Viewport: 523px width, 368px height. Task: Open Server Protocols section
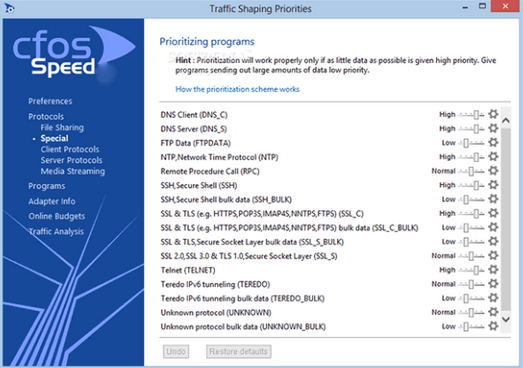[71, 160]
